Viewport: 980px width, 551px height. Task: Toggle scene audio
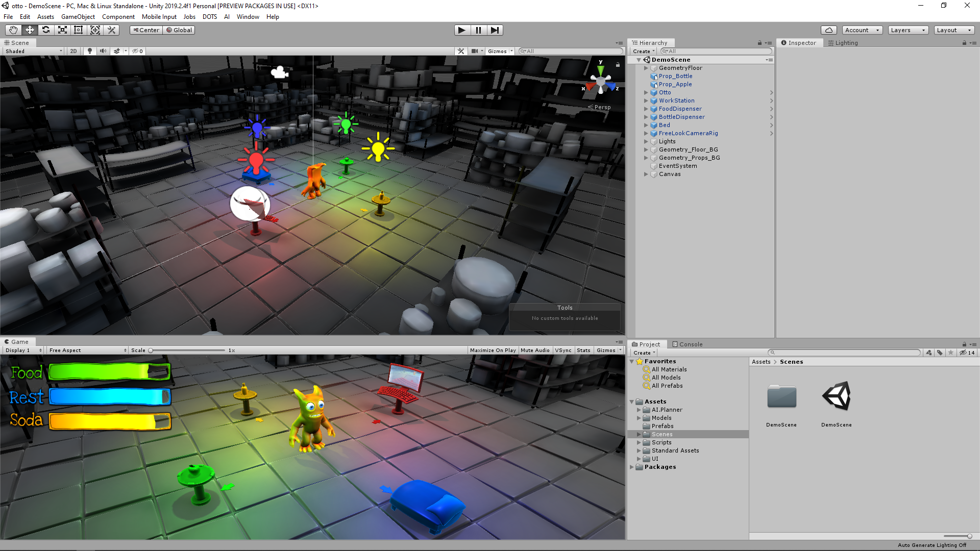[x=103, y=51]
